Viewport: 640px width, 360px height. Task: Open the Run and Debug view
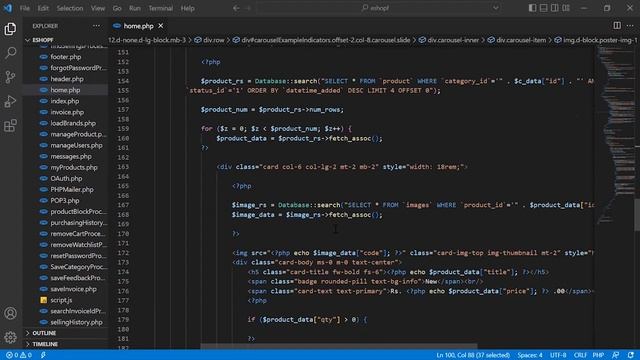coord(10,101)
